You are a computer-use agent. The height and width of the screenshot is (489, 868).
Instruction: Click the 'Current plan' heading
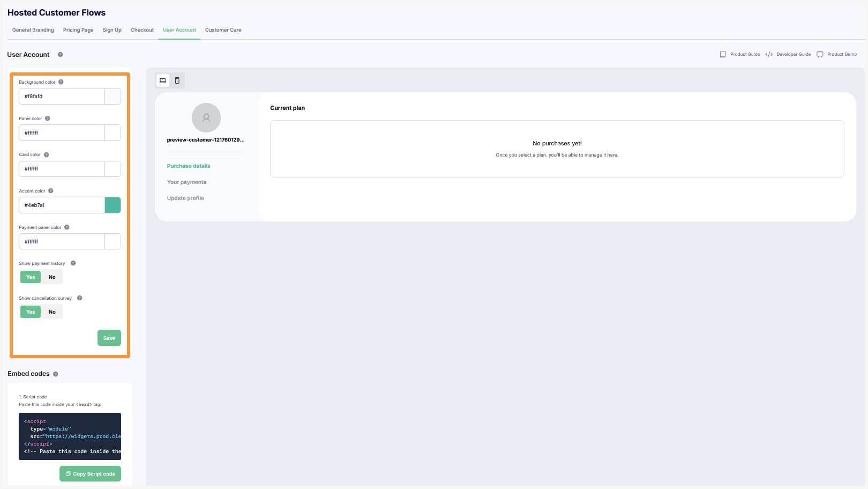(x=287, y=108)
